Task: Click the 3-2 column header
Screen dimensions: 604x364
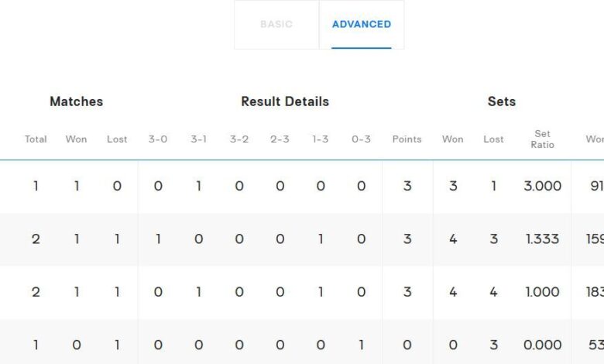Action: 239,139
